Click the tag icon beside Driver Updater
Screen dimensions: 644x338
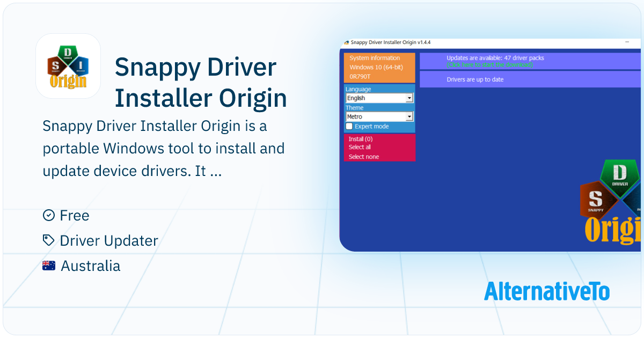[48, 241]
